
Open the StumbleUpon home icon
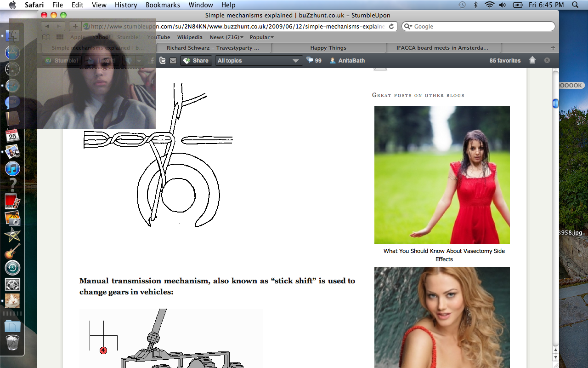click(532, 60)
